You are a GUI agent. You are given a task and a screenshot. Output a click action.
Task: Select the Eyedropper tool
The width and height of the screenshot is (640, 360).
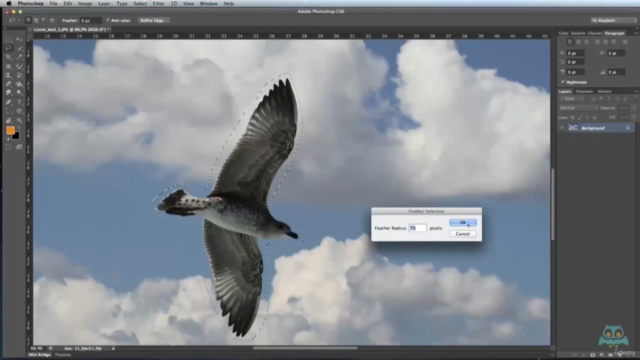click(x=19, y=57)
